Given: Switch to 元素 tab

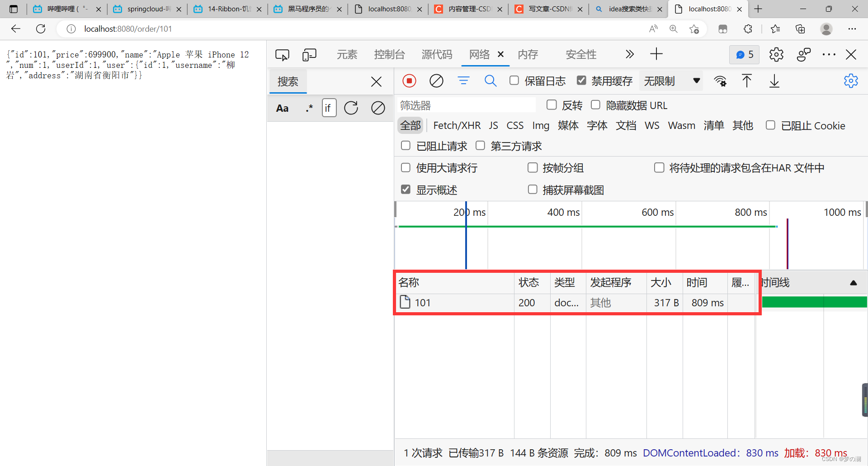Looking at the screenshot, I should point(347,55).
